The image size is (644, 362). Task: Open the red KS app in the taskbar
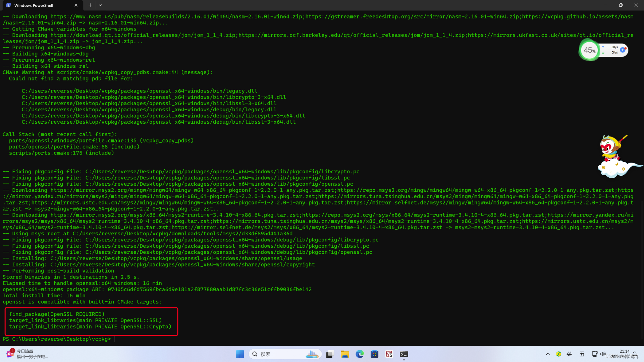pos(389,354)
